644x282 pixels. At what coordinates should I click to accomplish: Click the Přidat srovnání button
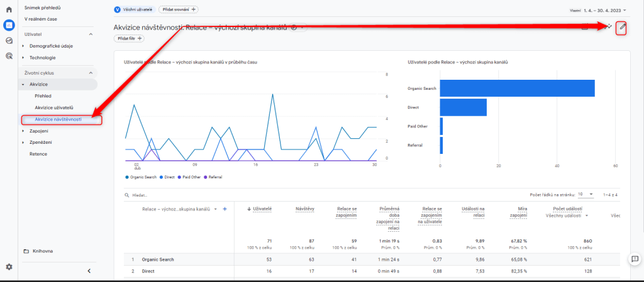click(178, 9)
